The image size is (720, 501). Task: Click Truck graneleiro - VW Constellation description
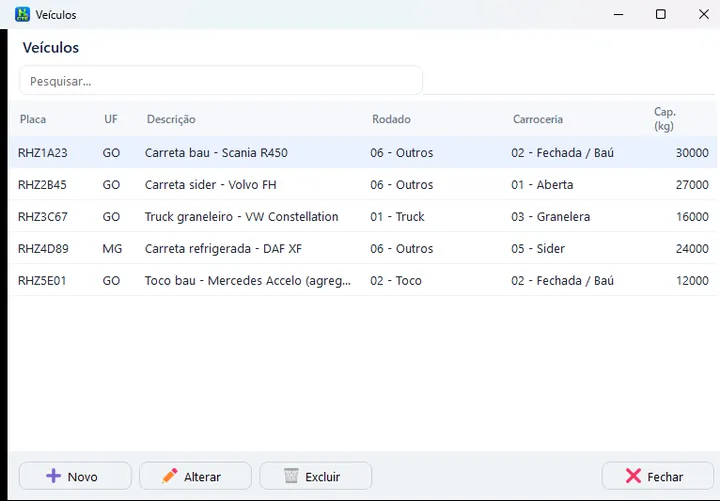click(242, 217)
